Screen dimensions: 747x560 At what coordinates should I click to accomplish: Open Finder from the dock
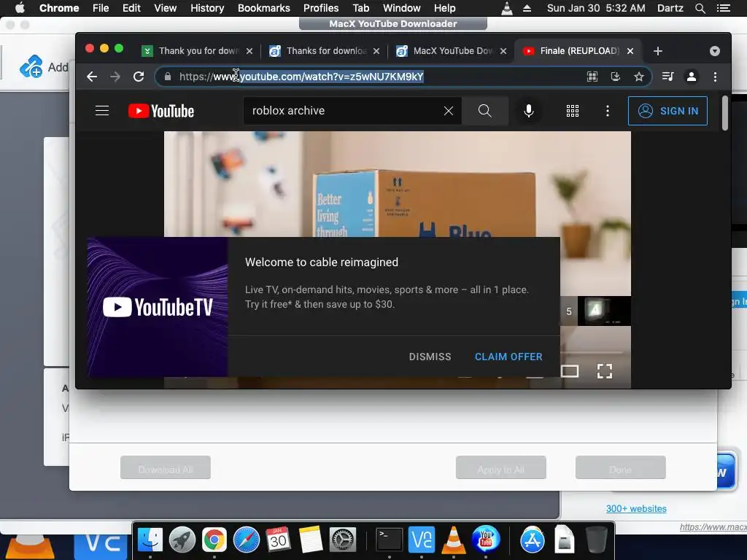(x=150, y=540)
